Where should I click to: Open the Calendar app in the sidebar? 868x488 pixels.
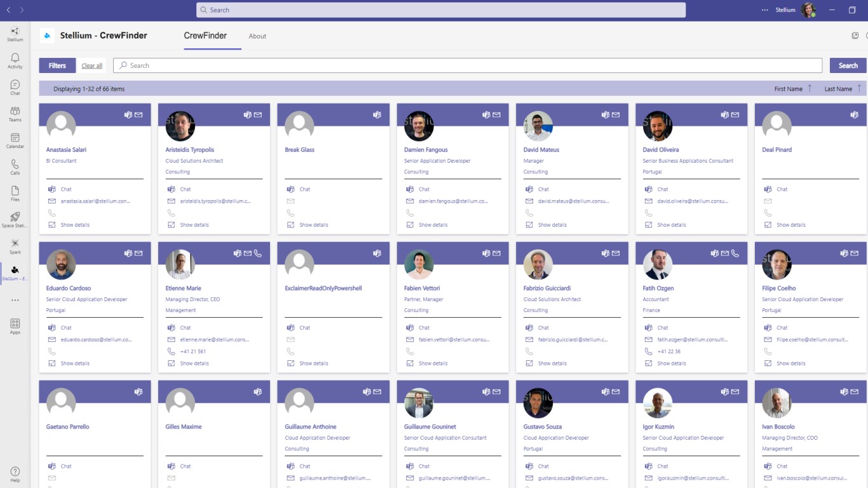[x=15, y=141]
